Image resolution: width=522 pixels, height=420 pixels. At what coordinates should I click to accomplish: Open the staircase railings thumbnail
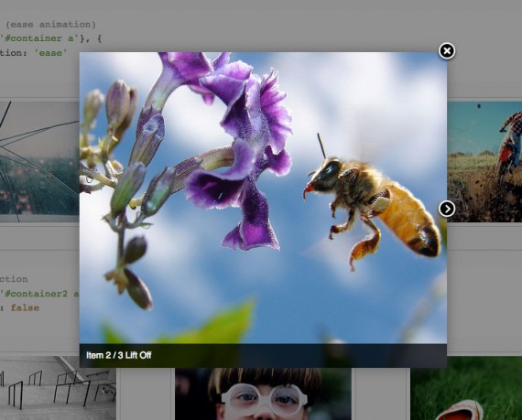58,388
